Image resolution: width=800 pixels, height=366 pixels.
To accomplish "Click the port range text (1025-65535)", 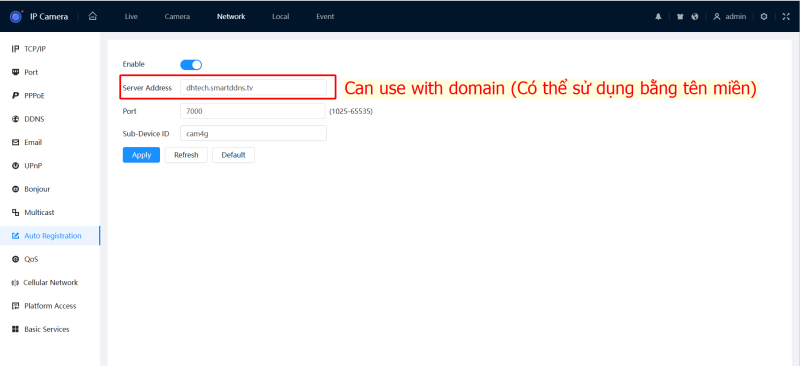I will click(351, 111).
